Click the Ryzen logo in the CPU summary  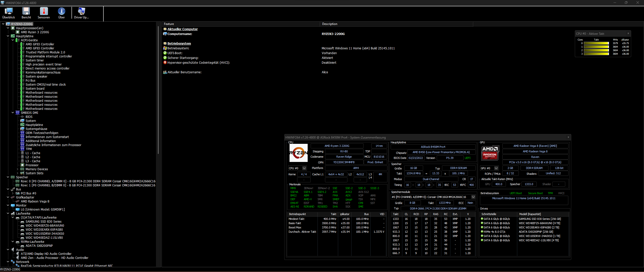pyautogui.click(x=298, y=153)
